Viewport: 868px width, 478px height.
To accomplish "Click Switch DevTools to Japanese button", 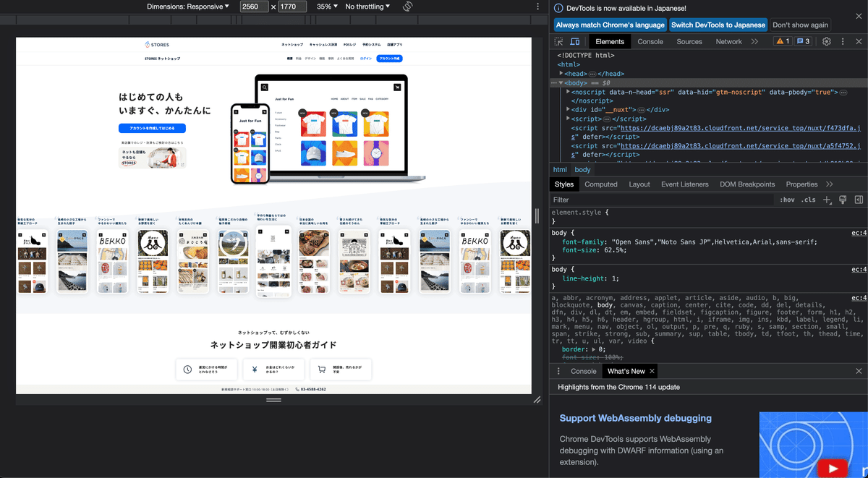I will click(718, 25).
